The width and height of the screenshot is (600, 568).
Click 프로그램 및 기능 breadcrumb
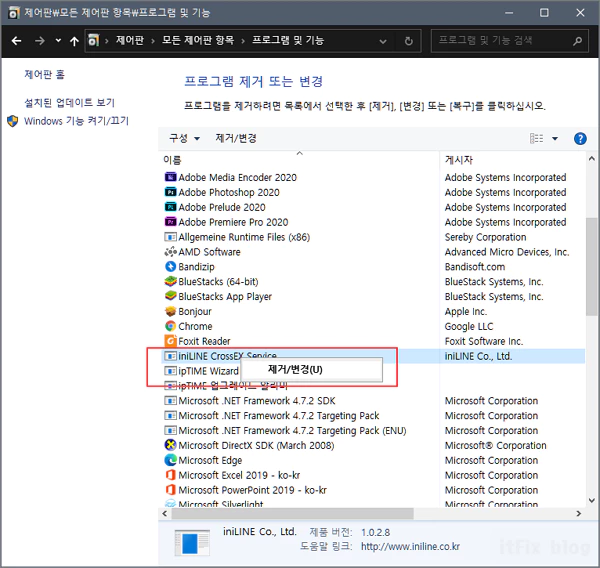click(x=288, y=40)
